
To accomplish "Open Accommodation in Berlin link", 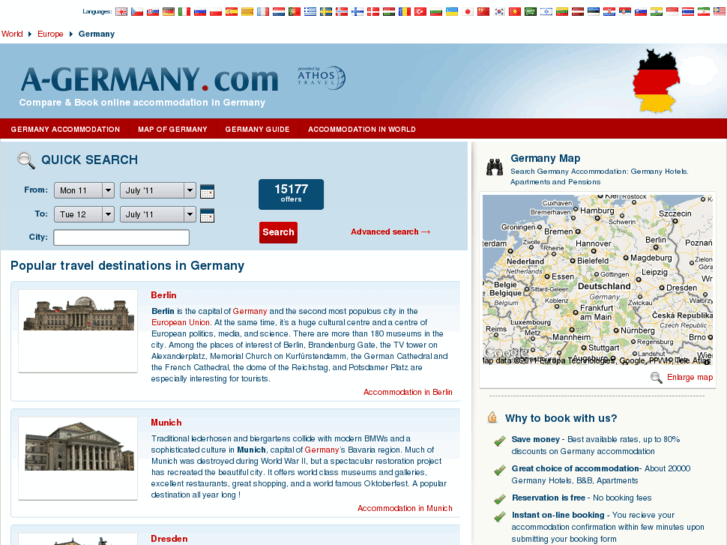I will 408,392.
